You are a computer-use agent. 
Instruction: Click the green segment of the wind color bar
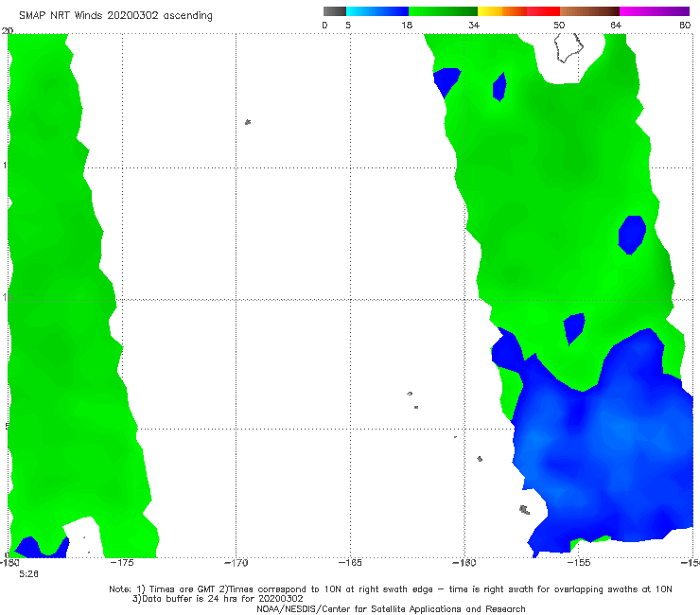pos(443,11)
